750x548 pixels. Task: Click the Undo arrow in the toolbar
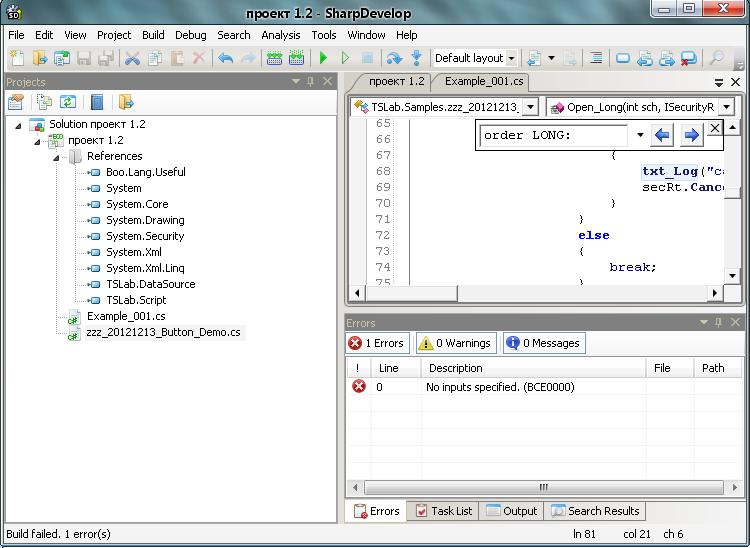point(225,59)
